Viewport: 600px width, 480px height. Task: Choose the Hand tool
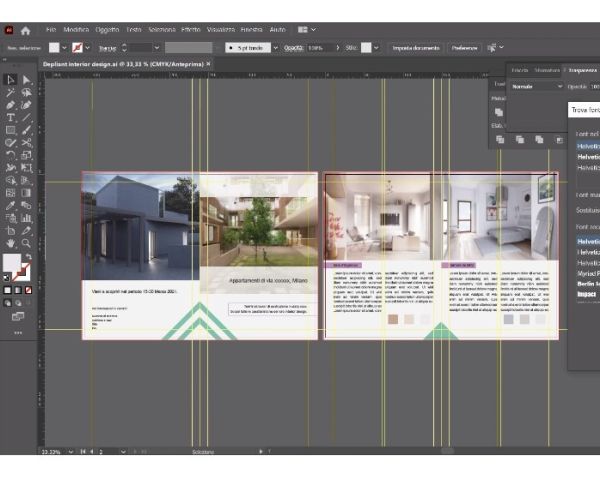[10, 243]
